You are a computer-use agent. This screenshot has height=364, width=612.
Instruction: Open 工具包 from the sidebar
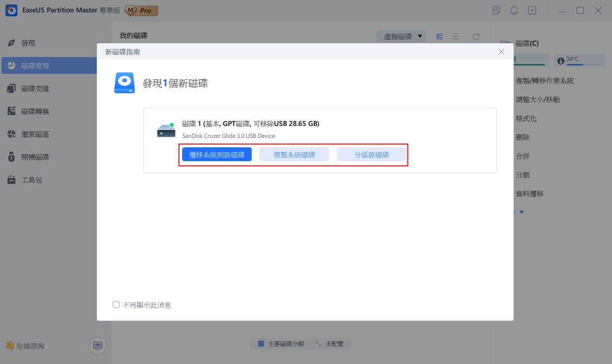pyautogui.click(x=32, y=180)
